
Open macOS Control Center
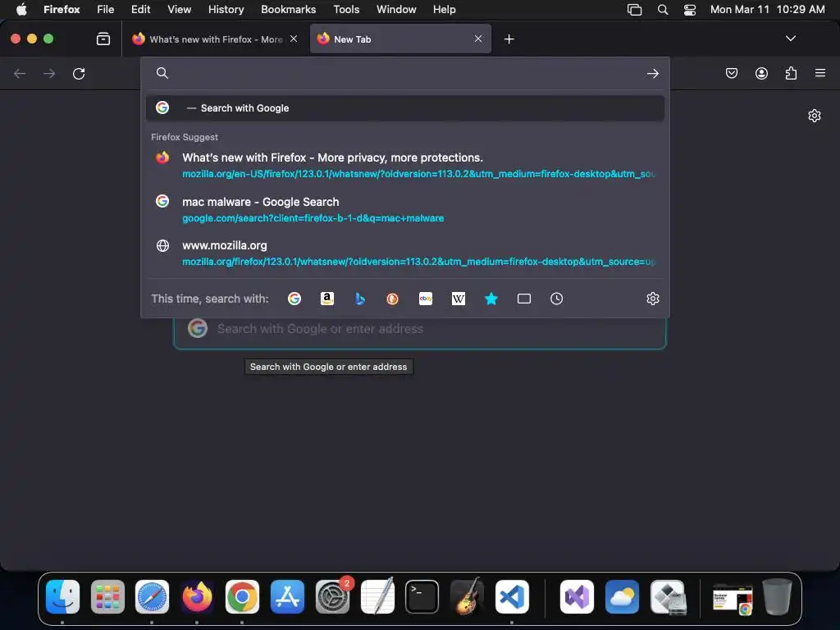(689, 10)
